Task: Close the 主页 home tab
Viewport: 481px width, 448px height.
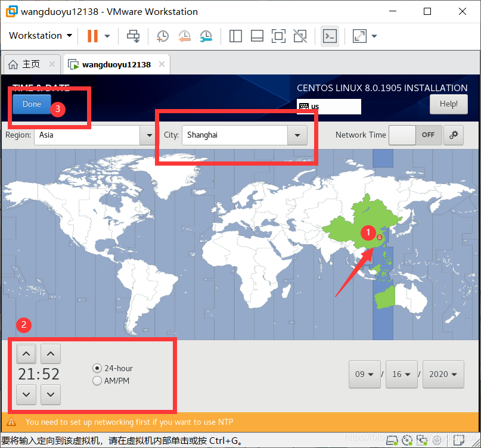Action: (x=52, y=64)
